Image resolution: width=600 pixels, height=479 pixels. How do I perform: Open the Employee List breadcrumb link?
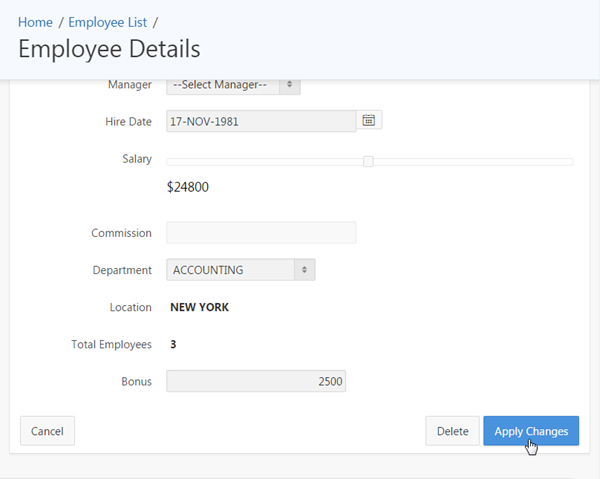pyautogui.click(x=107, y=21)
